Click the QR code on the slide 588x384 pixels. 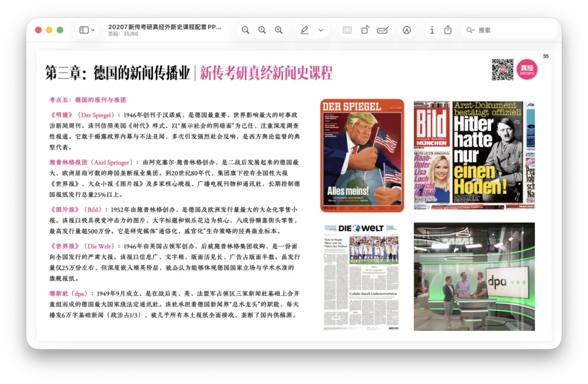(x=503, y=69)
